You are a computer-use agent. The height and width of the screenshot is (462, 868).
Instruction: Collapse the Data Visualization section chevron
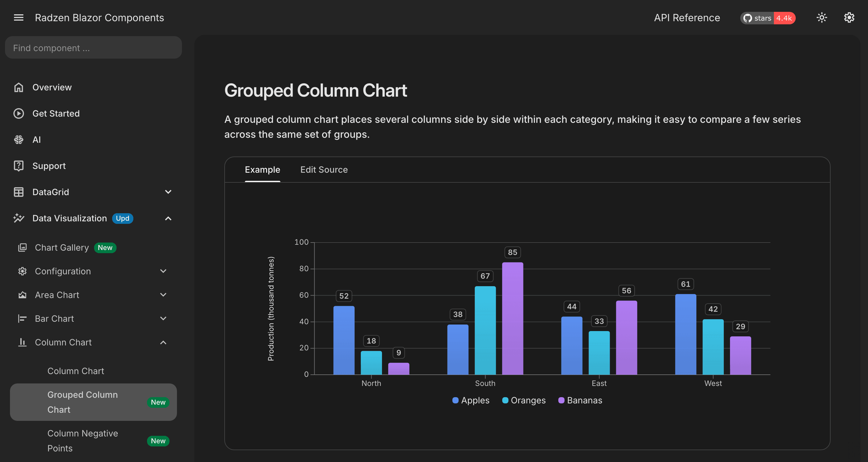coord(168,218)
